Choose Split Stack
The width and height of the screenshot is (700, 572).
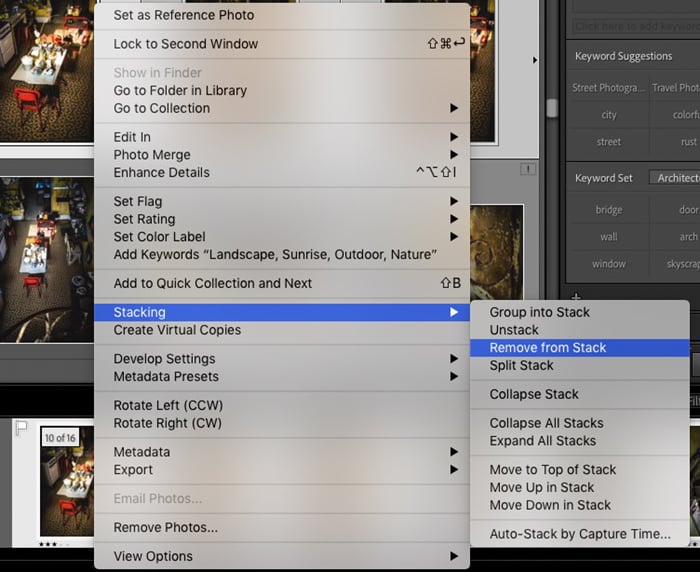point(580,365)
